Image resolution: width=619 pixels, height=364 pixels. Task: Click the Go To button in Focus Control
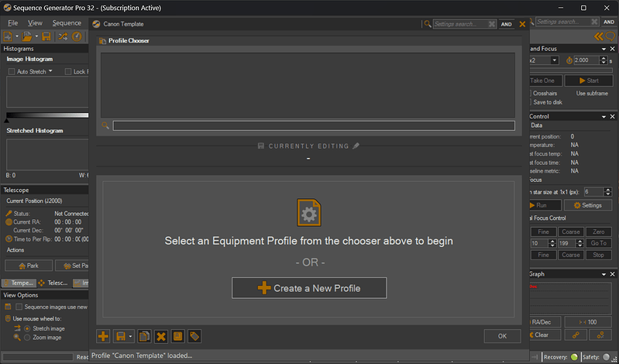pos(599,243)
